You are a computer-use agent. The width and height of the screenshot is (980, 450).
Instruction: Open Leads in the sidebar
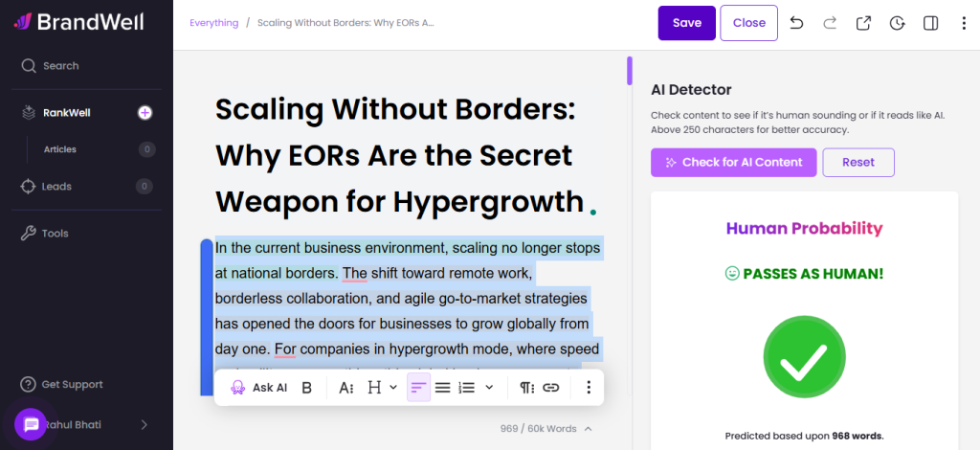pyautogui.click(x=56, y=186)
